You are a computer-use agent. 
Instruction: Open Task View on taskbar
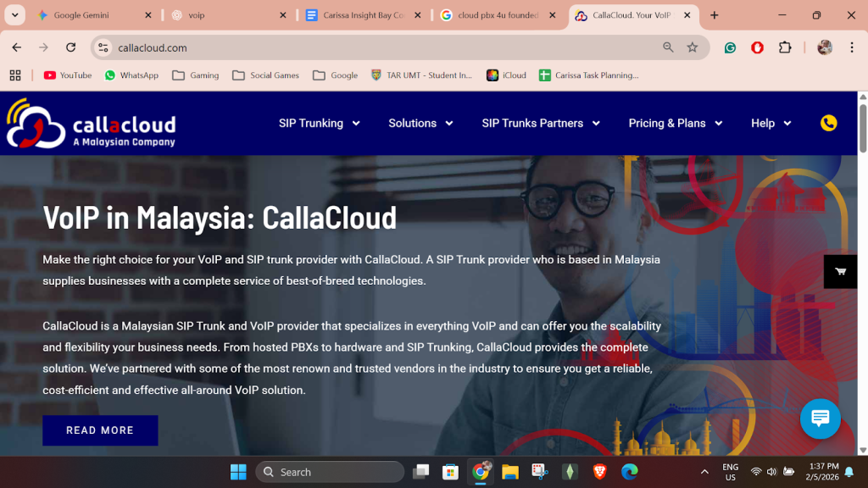pyautogui.click(x=420, y=472)
